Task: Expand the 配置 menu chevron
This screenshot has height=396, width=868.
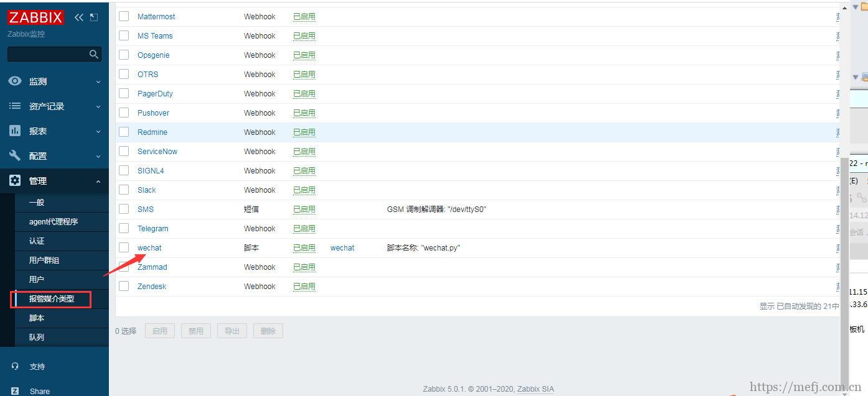Action: point(98,156)
